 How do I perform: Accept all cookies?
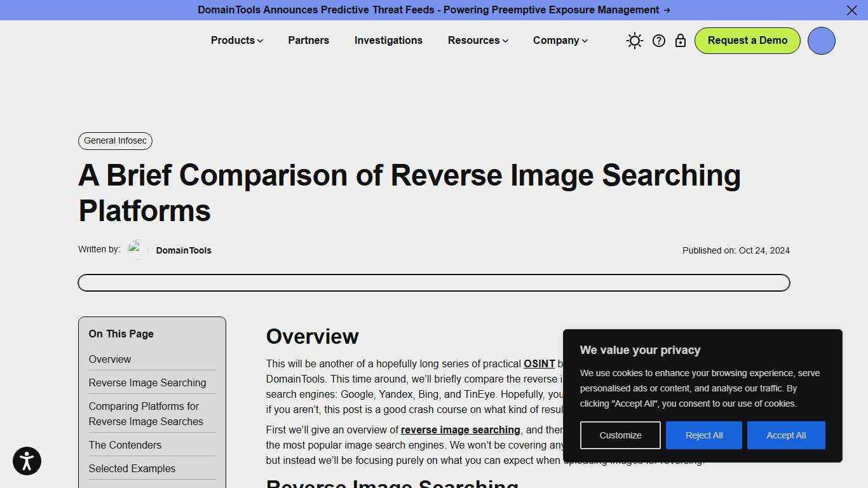coord(786,435)
